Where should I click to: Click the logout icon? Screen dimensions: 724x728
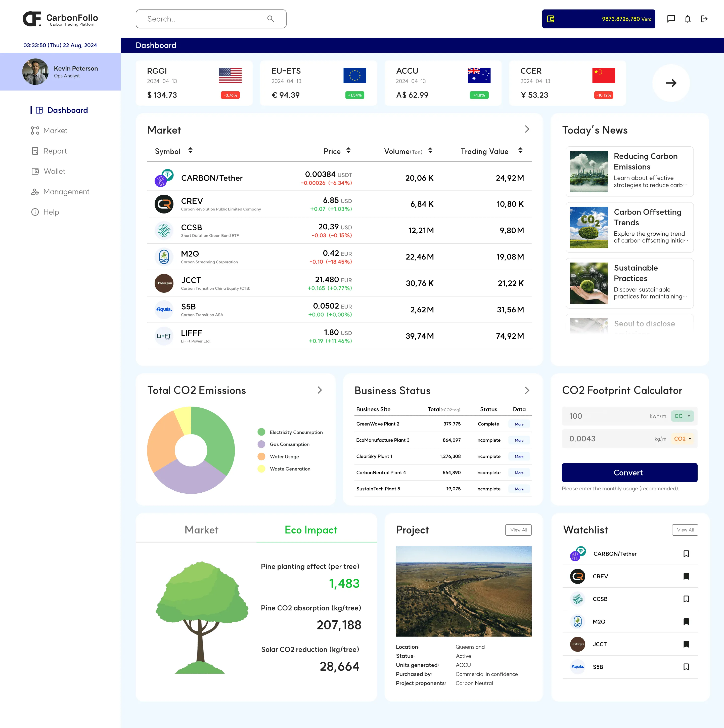704,19
